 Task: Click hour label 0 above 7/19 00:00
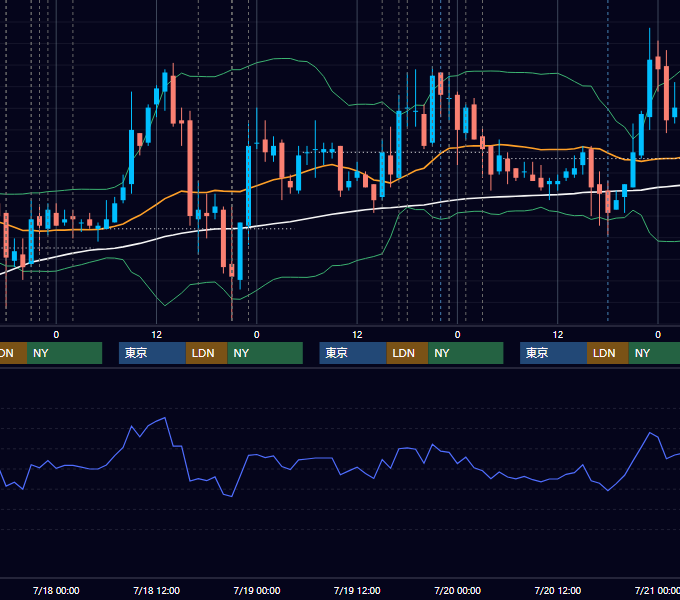click(257, 335)
